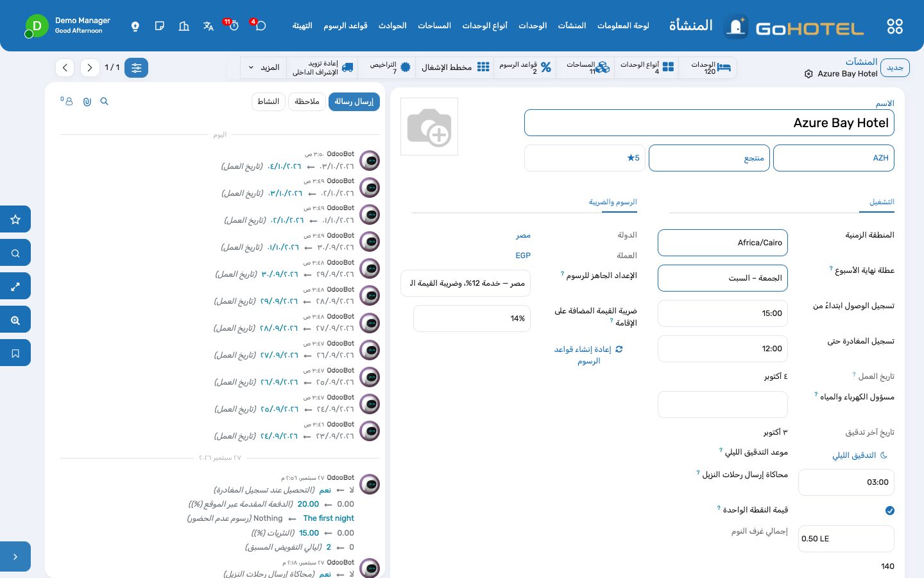Click the bookmark side button
The image size is (924, 578).
point(15,353)
